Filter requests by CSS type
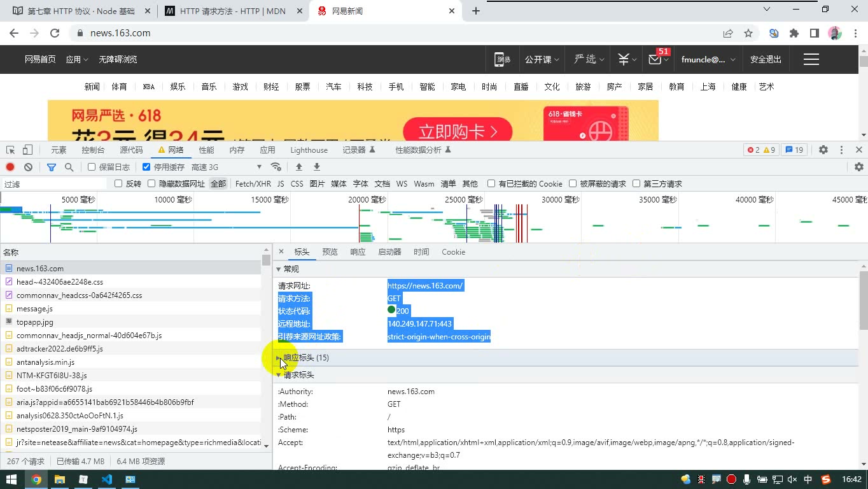The width and height of the screenshot is (868, 489). coord(297,183)
